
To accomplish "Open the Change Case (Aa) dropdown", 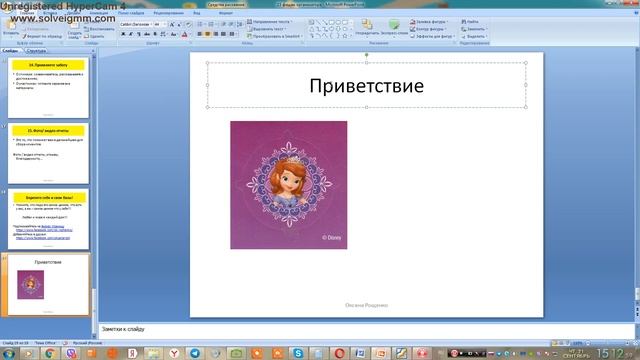I will coord(174,34).
